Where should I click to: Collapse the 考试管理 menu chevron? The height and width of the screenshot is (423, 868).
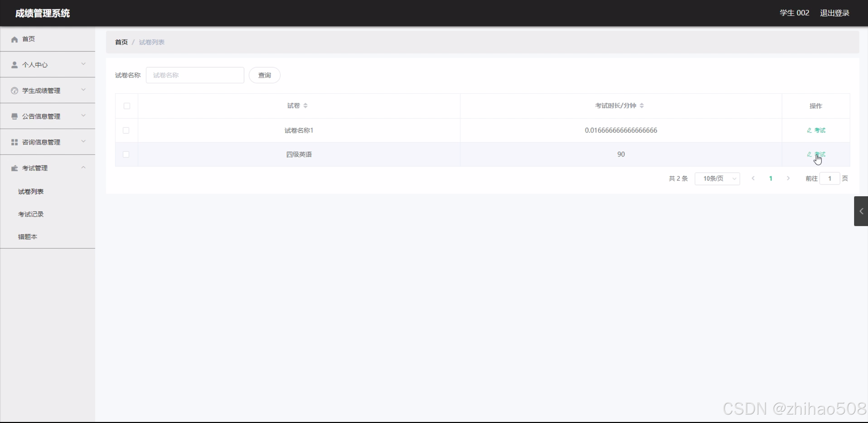[x=83, y=168]
